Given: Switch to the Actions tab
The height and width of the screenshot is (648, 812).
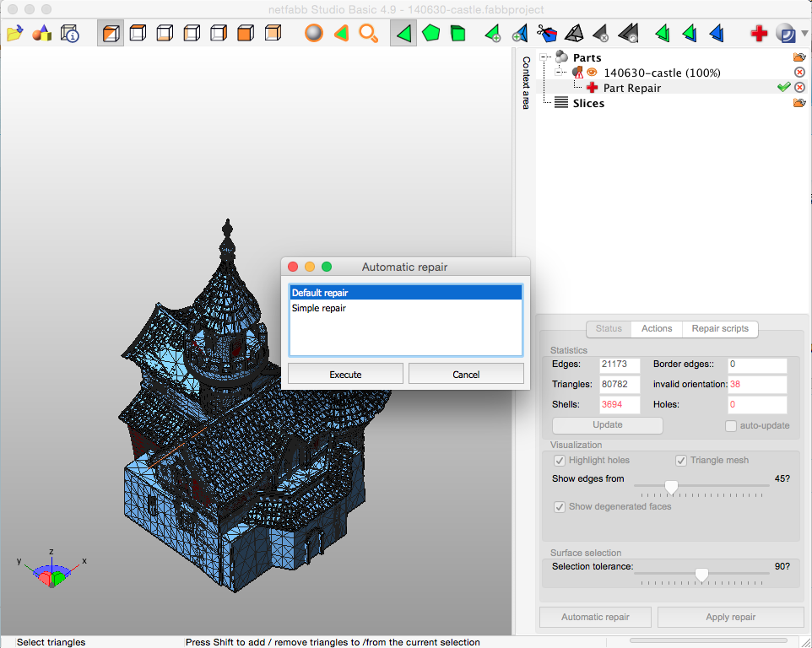Looking at the screenshot, I should coord(657,329).
